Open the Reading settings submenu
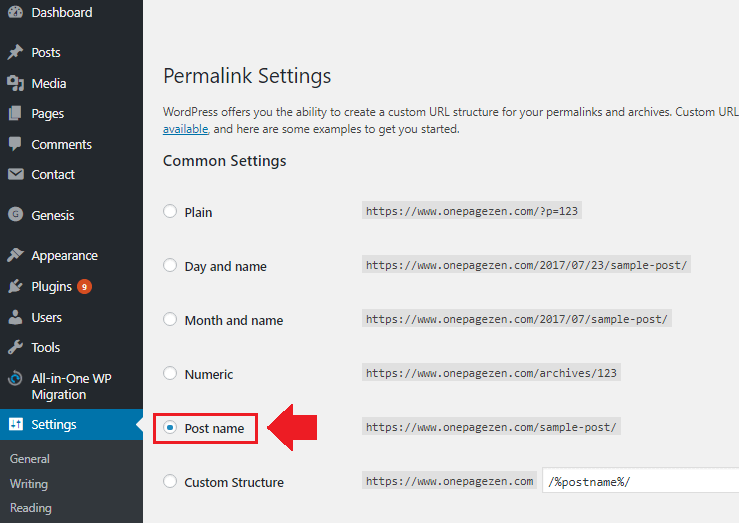The height and width of the screenshot is (523, 739). point(31,508)
